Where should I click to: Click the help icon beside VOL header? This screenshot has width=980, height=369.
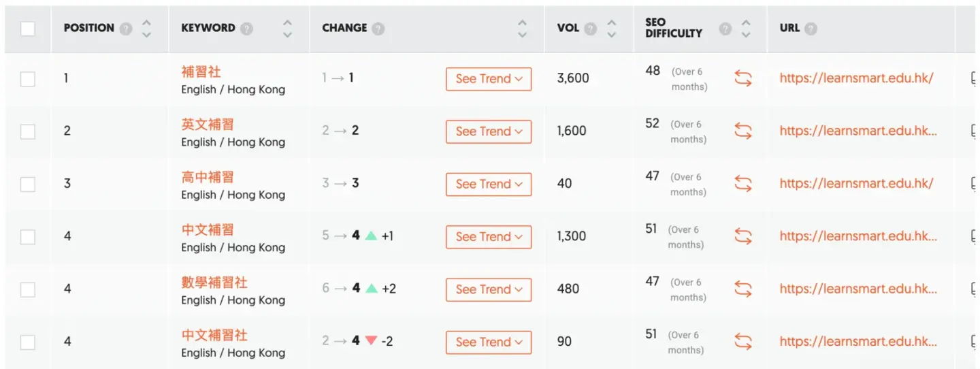(591, 29)
